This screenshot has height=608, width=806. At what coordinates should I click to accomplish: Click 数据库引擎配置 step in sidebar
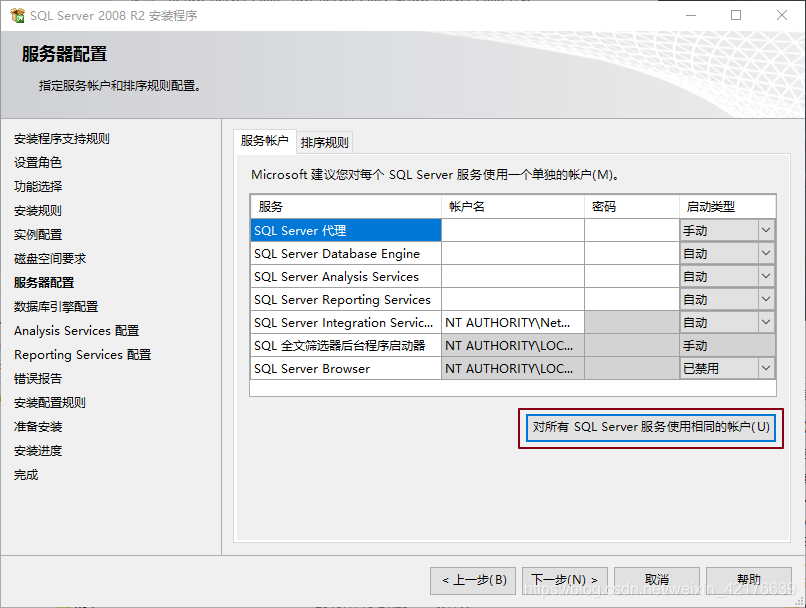[56, 306]
